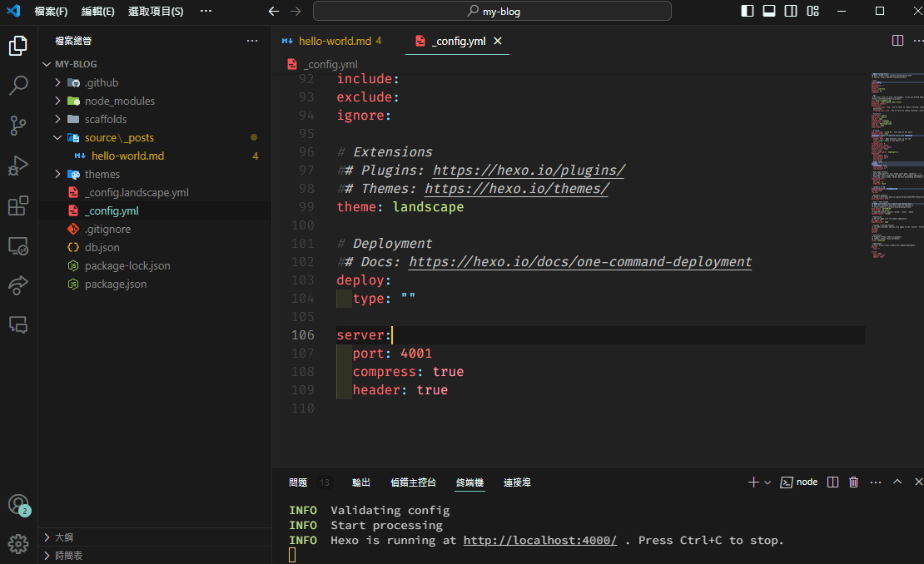The image size is (924, 564).
Task: Toggle secondary sidebar visibility
Action: 791,11
